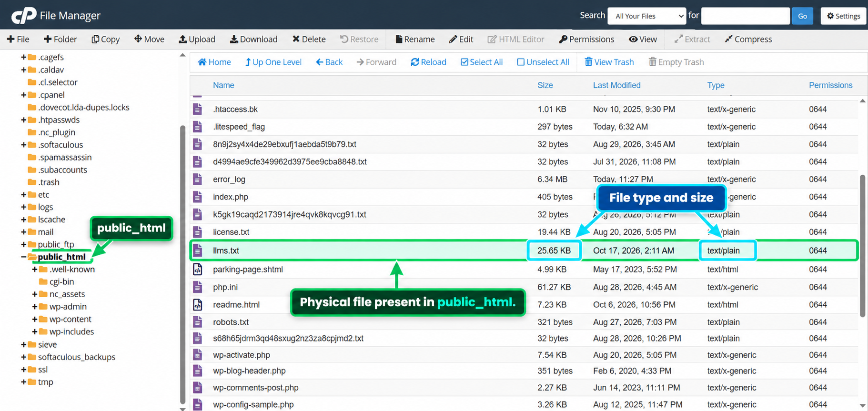Expand the wp-admin folder
Viewport: 868px width, 411px height.
pos(35,307)
